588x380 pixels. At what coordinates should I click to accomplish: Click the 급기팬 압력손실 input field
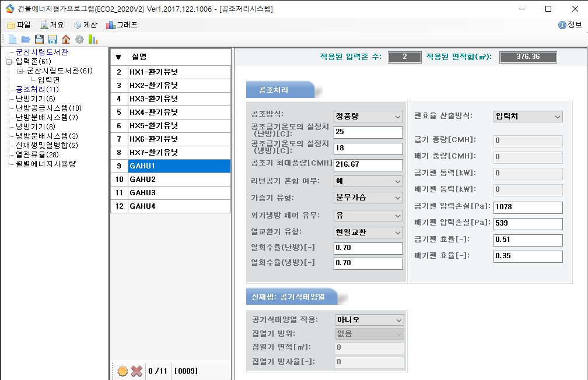527,207
